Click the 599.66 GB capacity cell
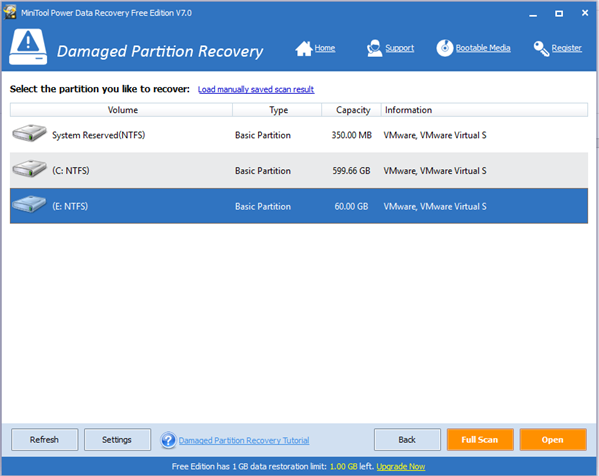599x476 pixels. [x=351, y=171]
